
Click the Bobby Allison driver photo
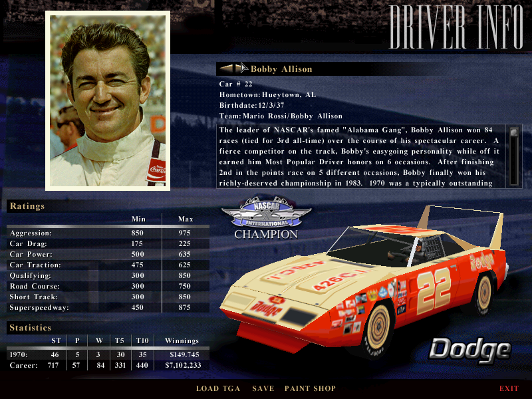(x=108, y=101)
